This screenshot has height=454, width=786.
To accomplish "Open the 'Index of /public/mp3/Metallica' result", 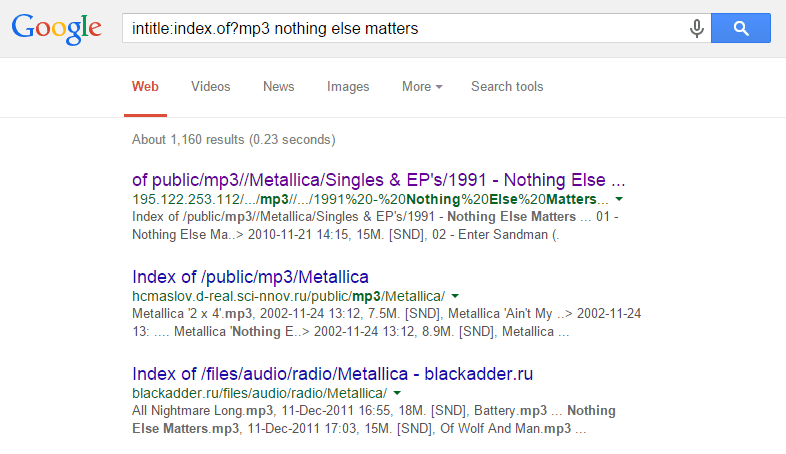I will pos(251,277).
